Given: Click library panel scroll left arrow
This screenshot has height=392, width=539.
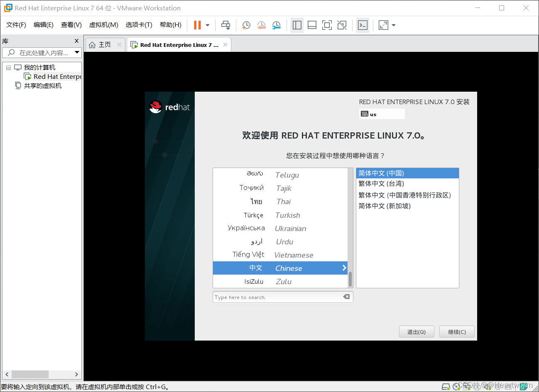Looking at the screenshot, I should pyautogui.click(x=7, y=374).
